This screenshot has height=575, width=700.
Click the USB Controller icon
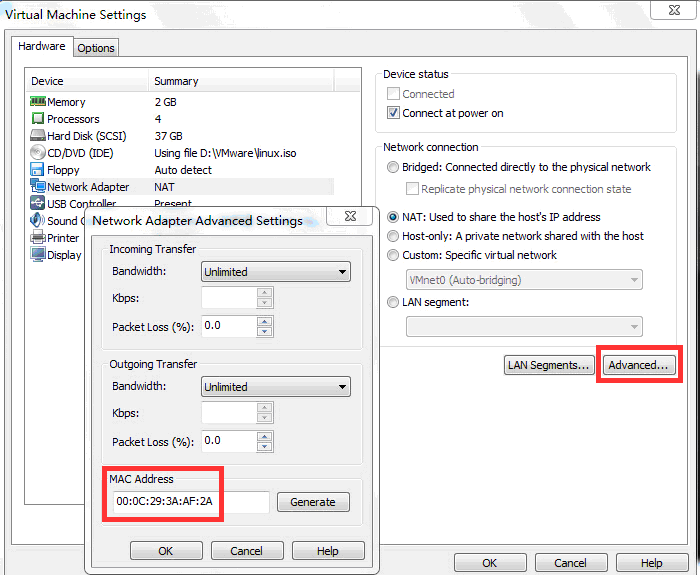click(x=38, y=204)
